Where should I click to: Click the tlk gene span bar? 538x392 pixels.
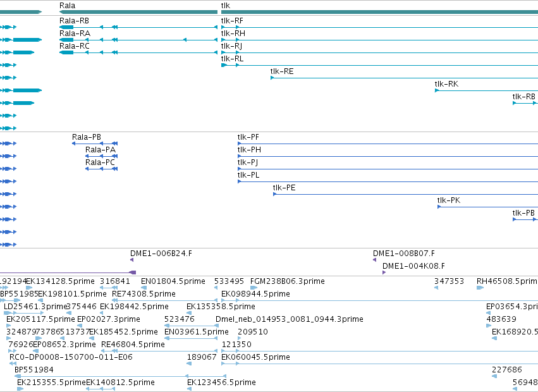tap(379, 12)
